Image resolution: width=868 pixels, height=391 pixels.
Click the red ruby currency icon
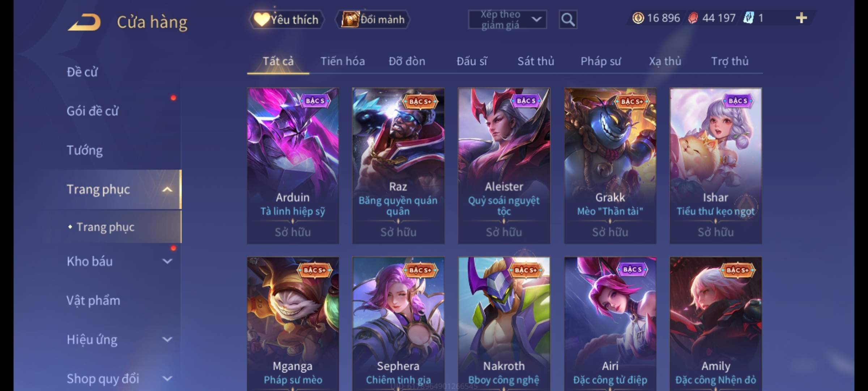click(693, 18)
